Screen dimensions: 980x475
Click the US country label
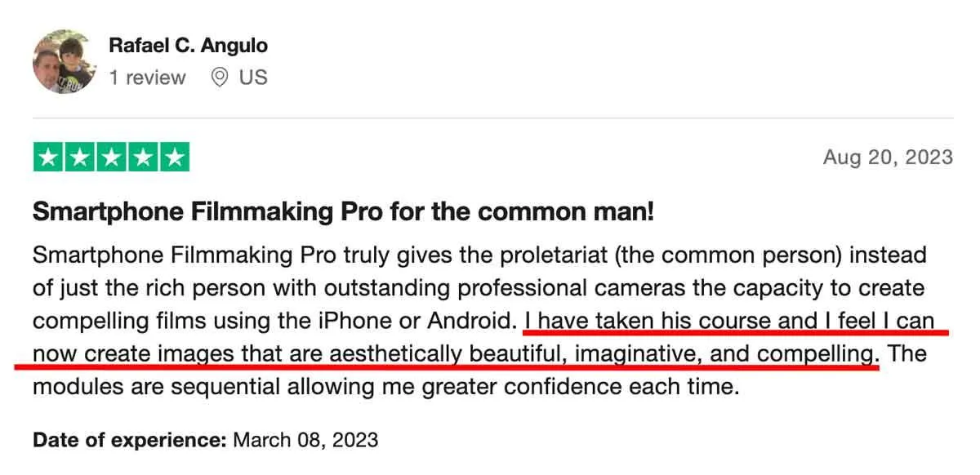pos(253,78)
